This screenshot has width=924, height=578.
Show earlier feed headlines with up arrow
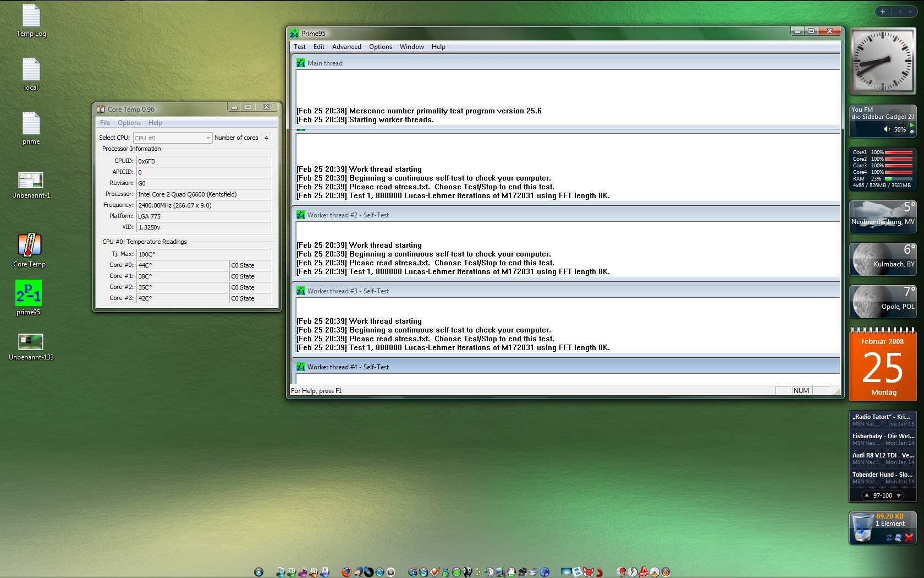click(x=867, y=495)
